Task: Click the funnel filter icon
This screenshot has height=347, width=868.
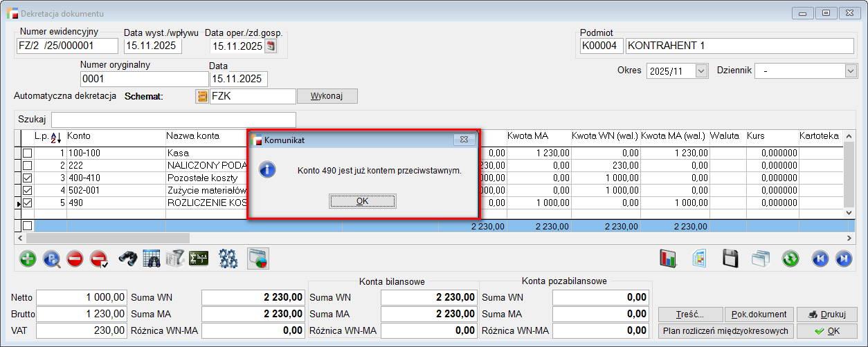Action: click(175, 259)
